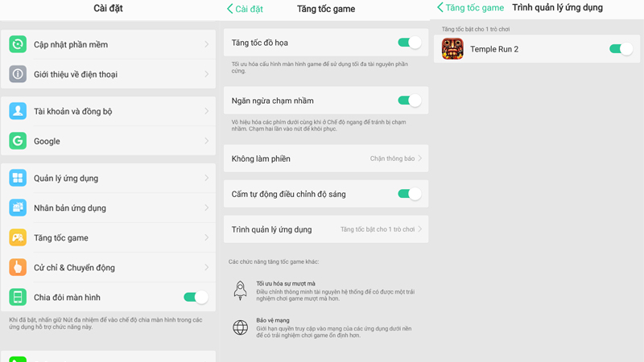Click the Nhân bản ứng dụng icon
This screenshot has width=644, height=362.
pyautogui.click(x=18, y=208)
